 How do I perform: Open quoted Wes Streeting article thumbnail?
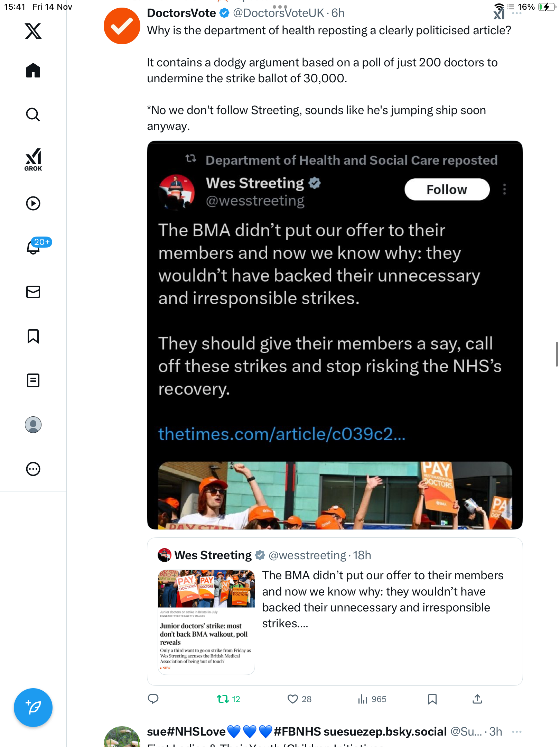206,622
